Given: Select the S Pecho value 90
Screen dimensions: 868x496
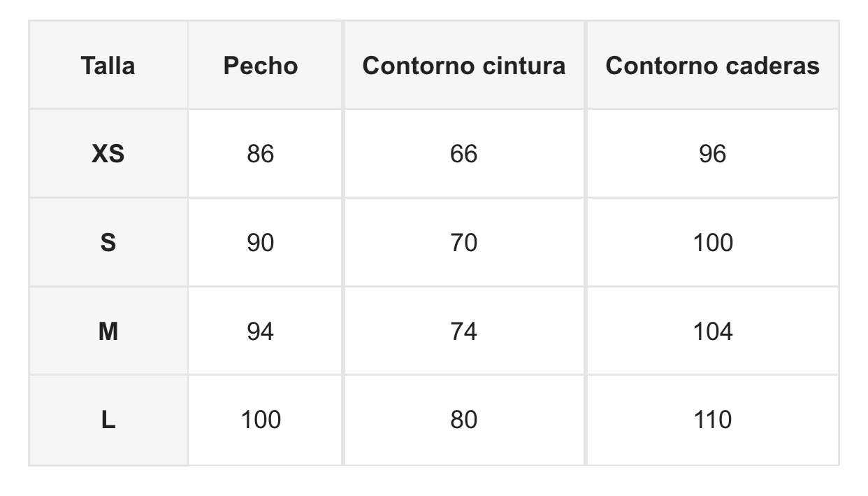Looking at the screenshot, I should point(261,243).
